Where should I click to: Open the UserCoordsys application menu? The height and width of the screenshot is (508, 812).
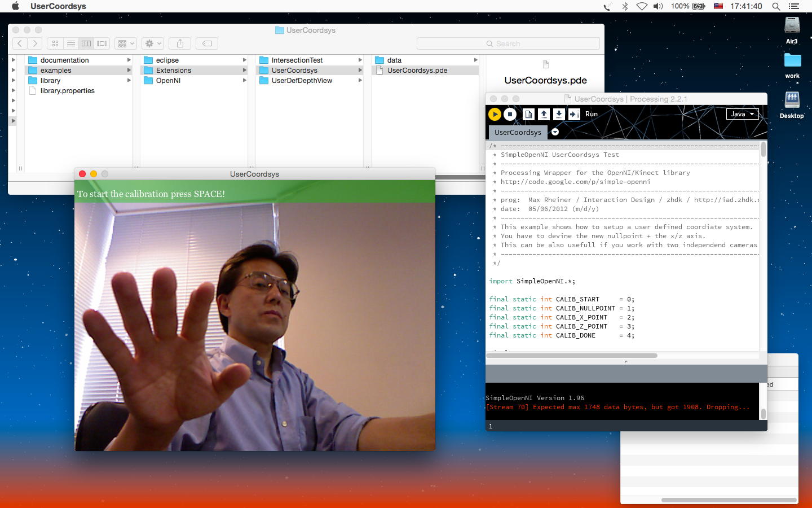pos(58,6)
